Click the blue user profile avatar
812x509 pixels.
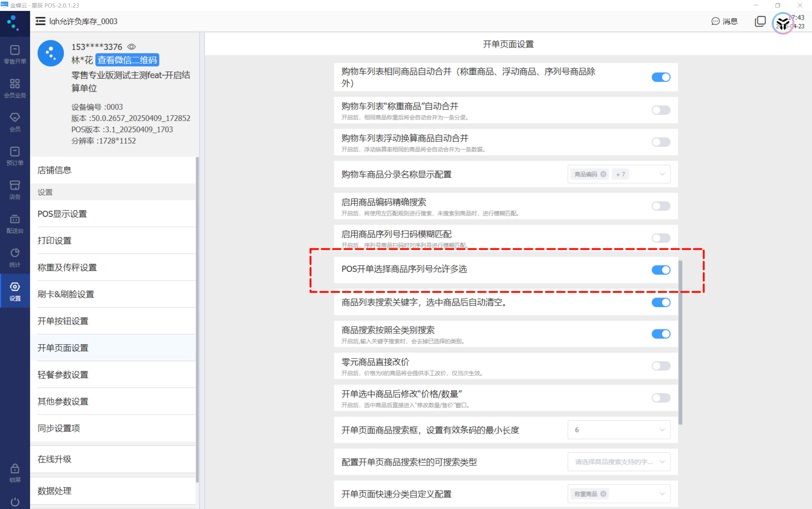coord(51,53)
